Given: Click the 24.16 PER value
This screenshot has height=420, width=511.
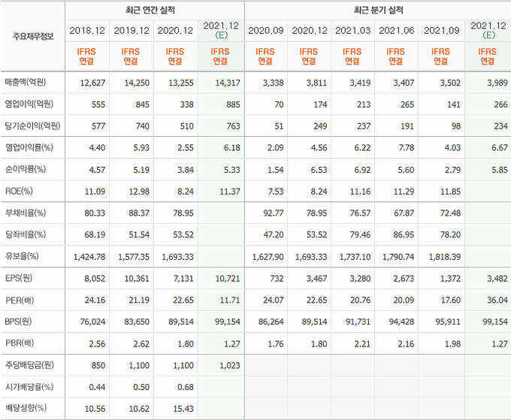Looking at the screenshot, I should (x=95, y=300).
